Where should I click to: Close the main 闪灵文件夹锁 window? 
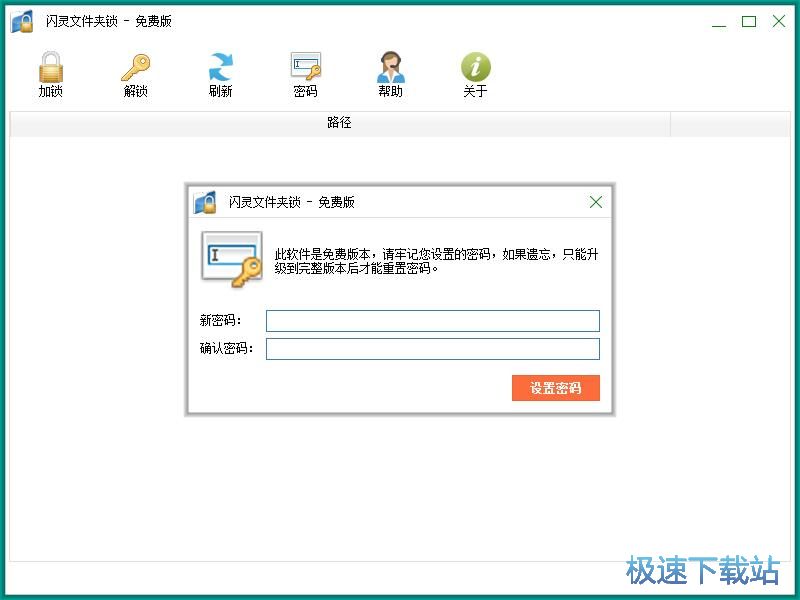(779, 21)
